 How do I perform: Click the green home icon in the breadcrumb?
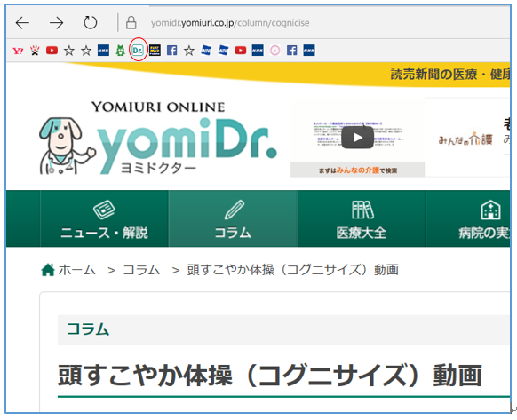point(48,270)
